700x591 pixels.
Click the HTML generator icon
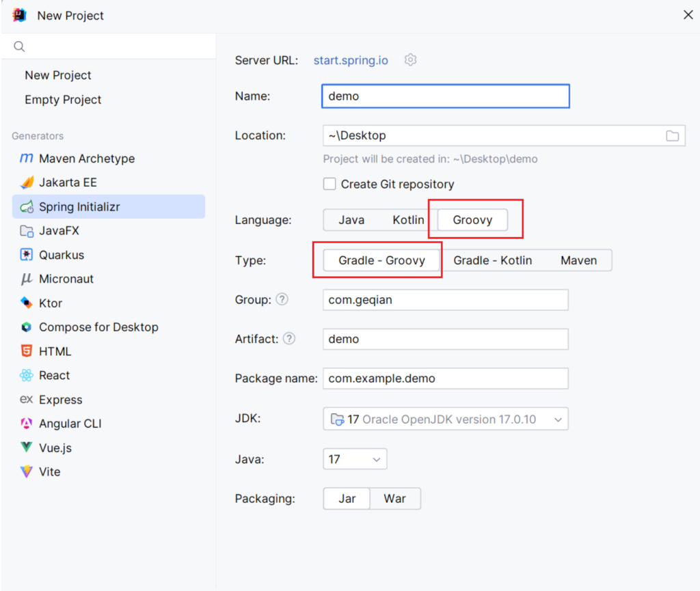coord(27,351)
